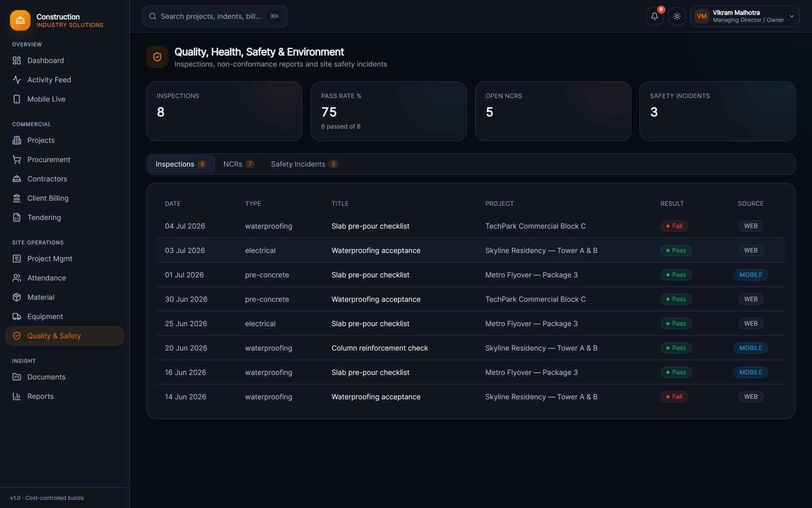Click the Mobile Live phone icon
812x508 pixels.
(17, 99)
